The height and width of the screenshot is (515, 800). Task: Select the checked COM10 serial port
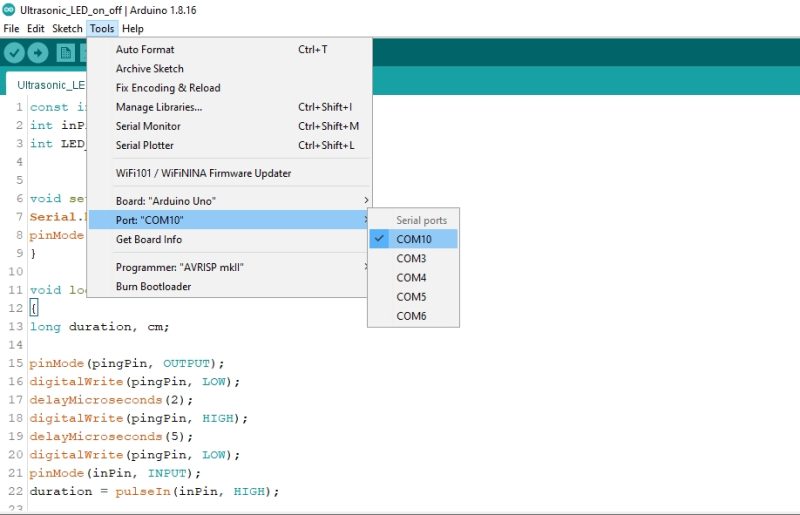(x=414, y=239)
